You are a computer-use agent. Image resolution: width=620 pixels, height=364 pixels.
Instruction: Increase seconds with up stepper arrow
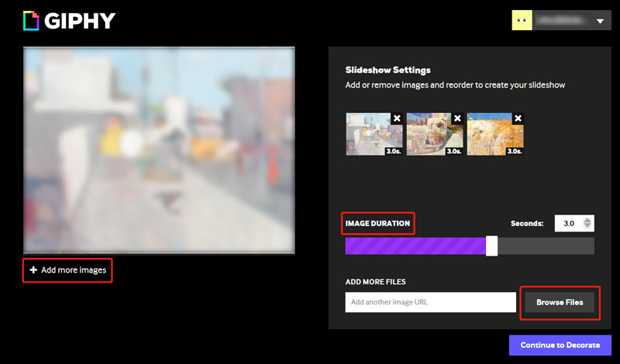pos(587,220)
